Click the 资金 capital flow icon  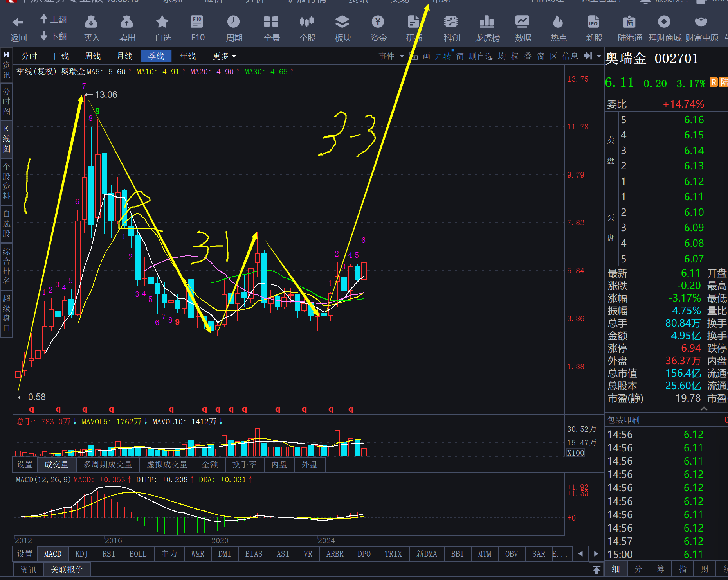(x=378, y=27)
